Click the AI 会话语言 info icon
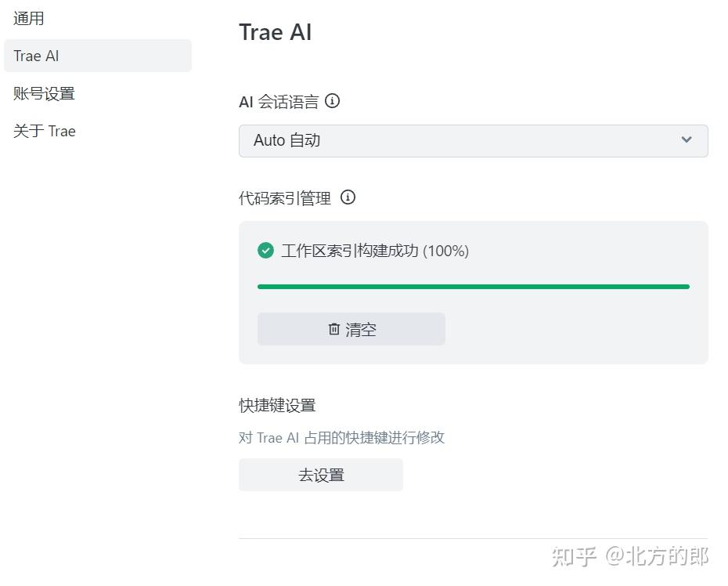Viewport: 728px width, 586px height. click(x=332, y=100)
